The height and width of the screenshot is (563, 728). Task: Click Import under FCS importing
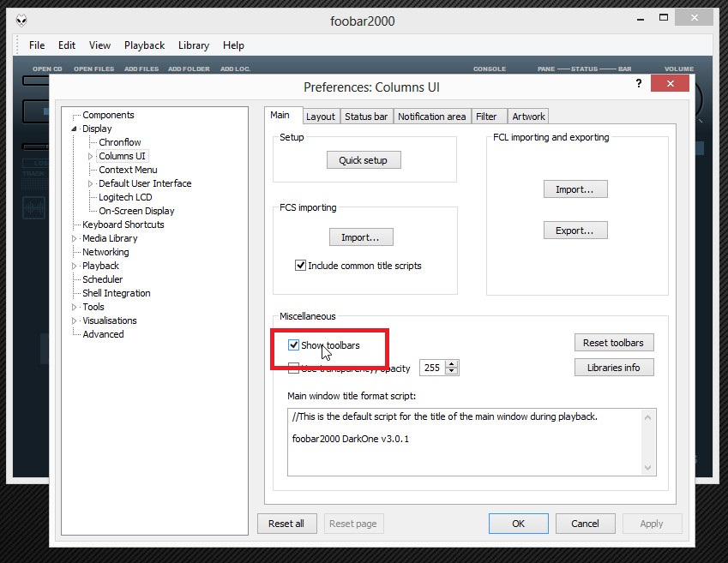[361, 237]
